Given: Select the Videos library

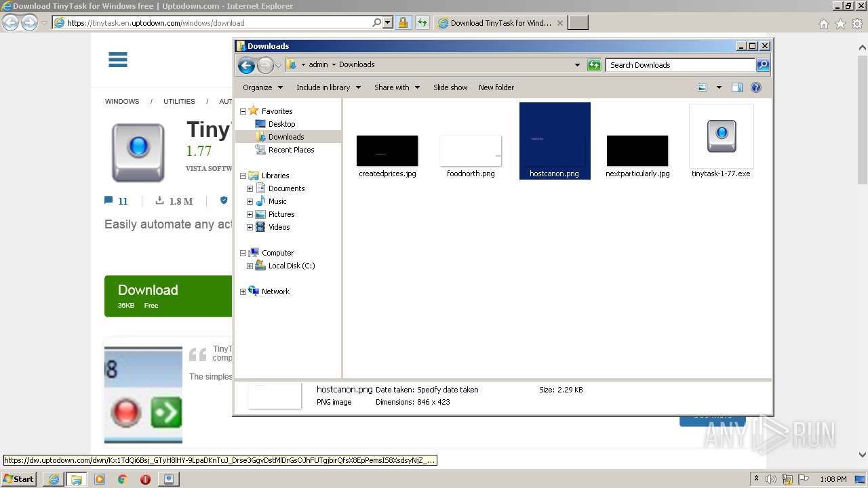Looking at the screenshot, I should pos(279,227).
